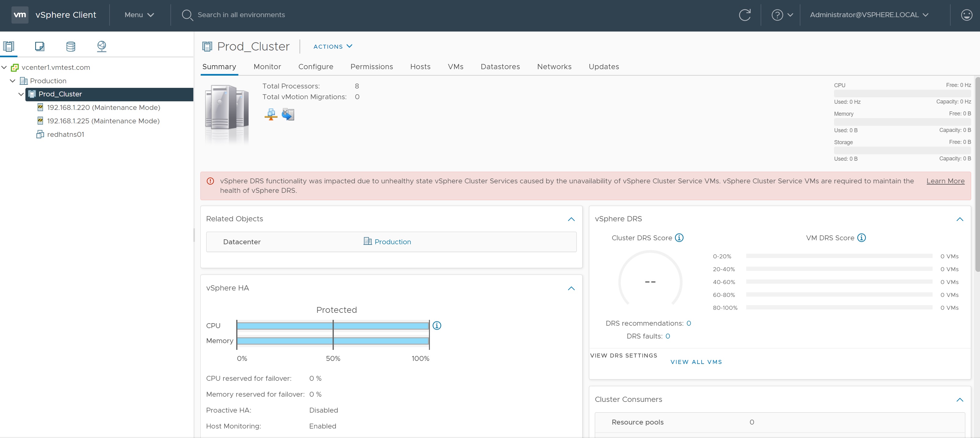This screenshot has height=438, width=980.
Task: Open the Hosts and Clusters inventory view
Action: tap(9, 47)
